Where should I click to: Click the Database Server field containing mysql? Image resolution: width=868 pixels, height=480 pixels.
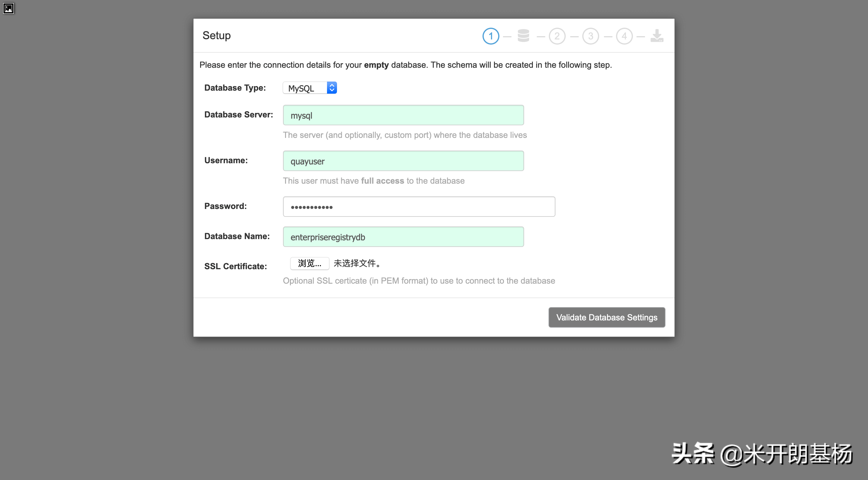coord(403,115)
